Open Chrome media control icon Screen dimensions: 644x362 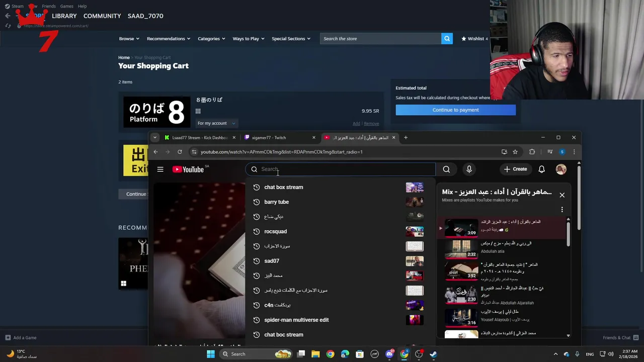(x=550, y=152)
